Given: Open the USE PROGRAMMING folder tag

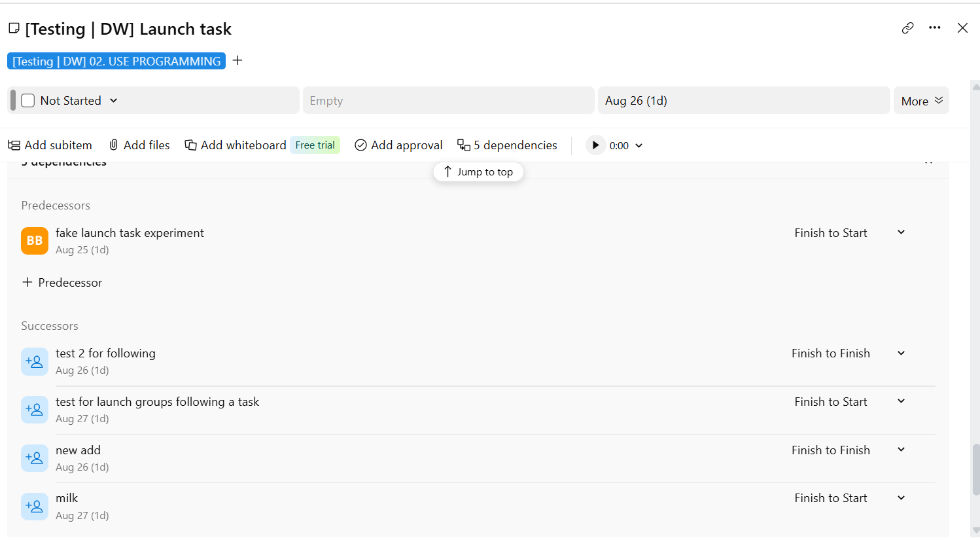Looking at the screenshot, I should (x=116, y=61).
